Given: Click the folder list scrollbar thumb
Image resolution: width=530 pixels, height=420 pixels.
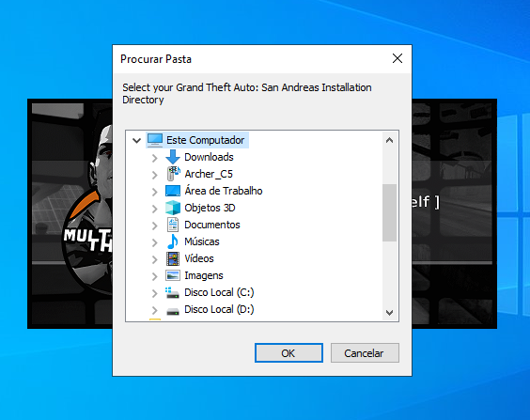Looking at the screenshot, I should click(x=389, y=212).
